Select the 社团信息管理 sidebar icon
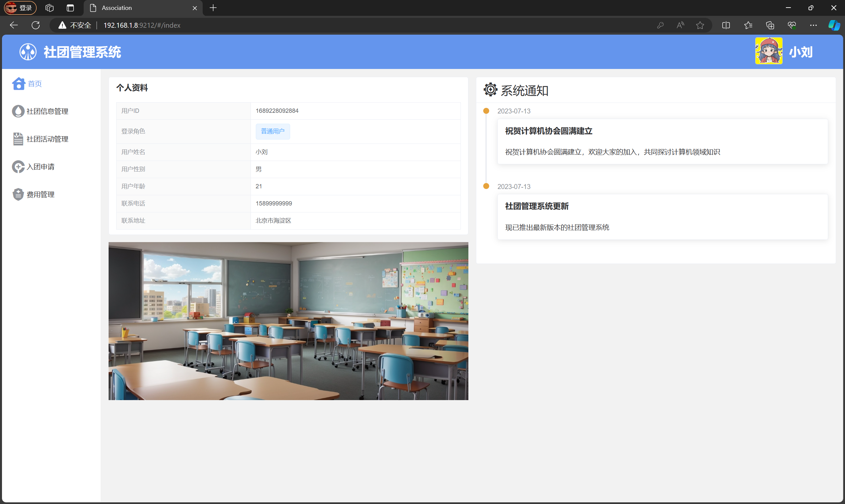Viewport: 845px width, 504px height. [18, 111]
